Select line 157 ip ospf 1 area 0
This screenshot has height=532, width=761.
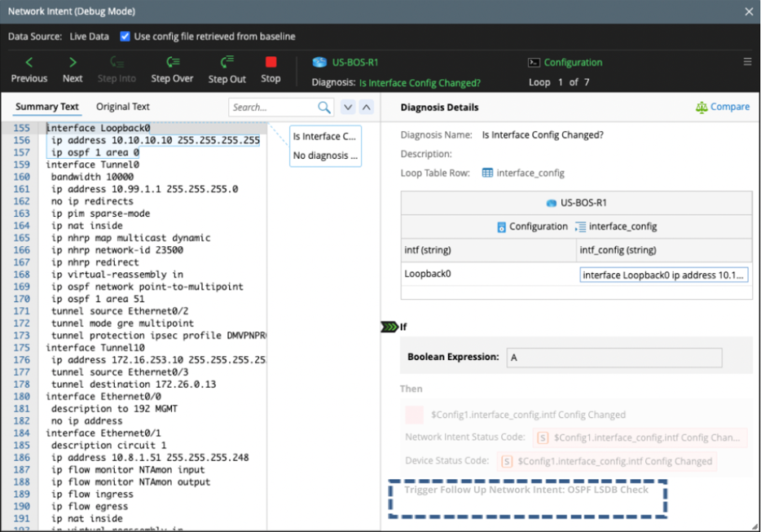pos(95,152)
